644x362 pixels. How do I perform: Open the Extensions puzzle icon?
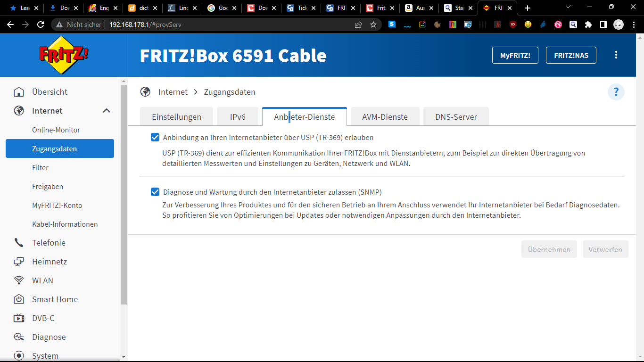click(588, 25)
